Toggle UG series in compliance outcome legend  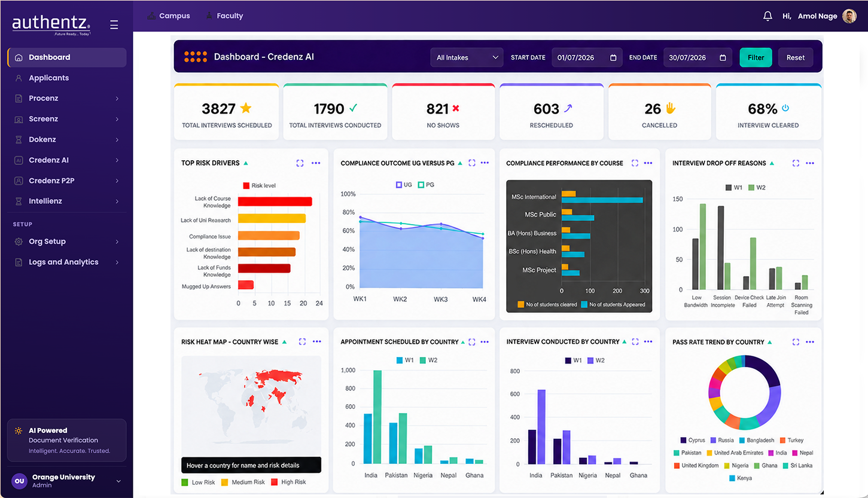404,185
